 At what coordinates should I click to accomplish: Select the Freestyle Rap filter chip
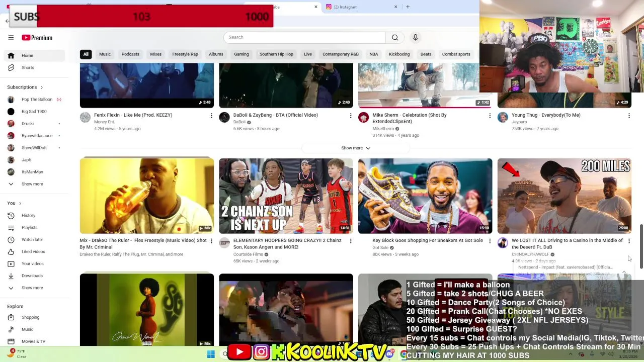tap(185, 54)
